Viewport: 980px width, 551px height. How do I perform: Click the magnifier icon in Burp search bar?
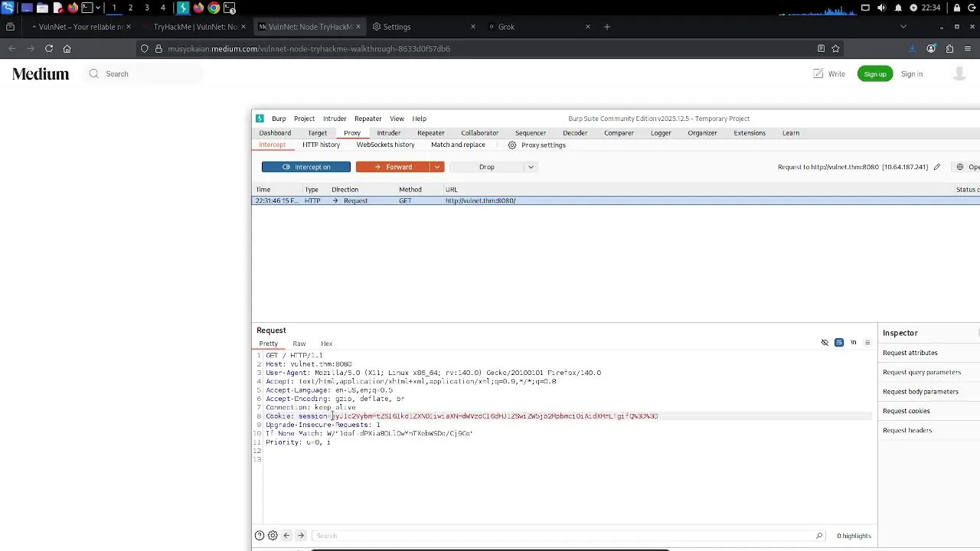click(819, 536)
